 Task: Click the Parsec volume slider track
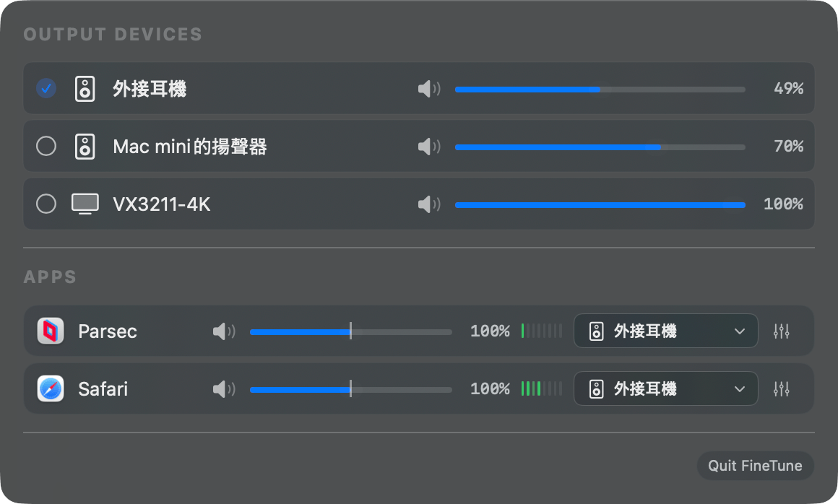[350, 332]
